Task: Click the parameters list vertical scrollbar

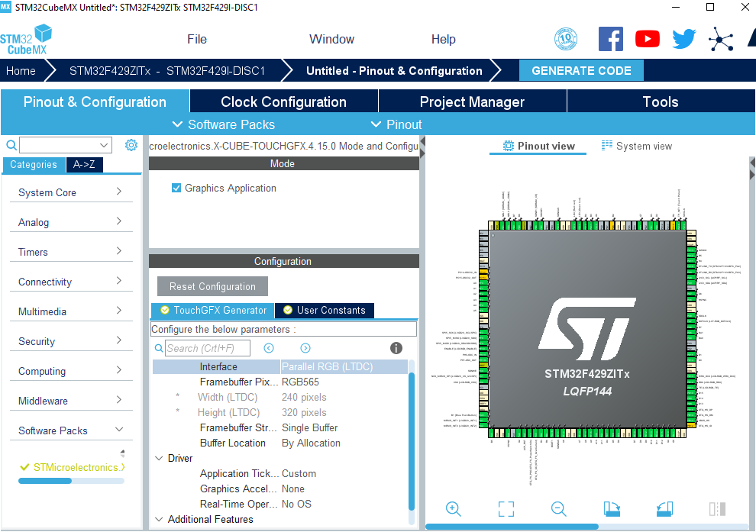Action: (412, 441)
